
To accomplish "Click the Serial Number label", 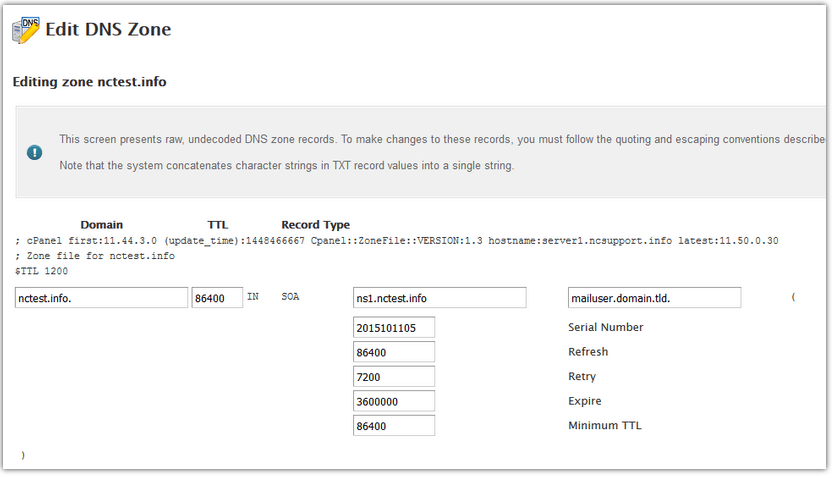I will [x=605, y=327].
